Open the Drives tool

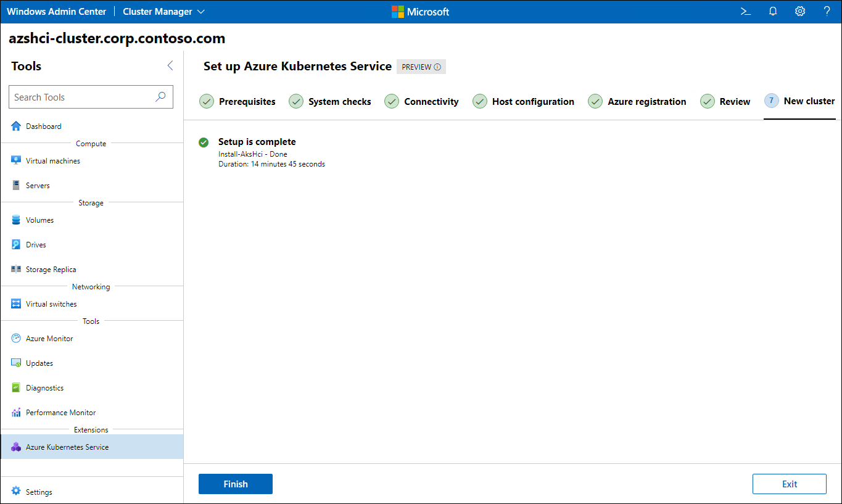[x=36, y=244]
